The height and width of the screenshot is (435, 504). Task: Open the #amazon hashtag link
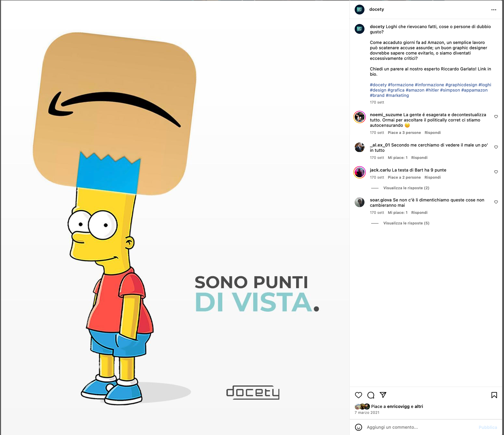pyautogui.click(x=415, y=90)
